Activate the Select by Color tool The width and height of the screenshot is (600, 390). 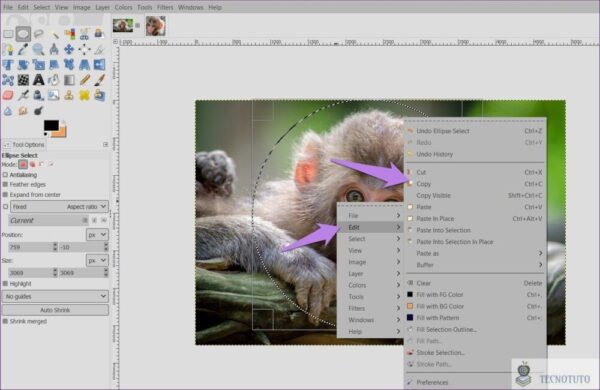[69, 34]
